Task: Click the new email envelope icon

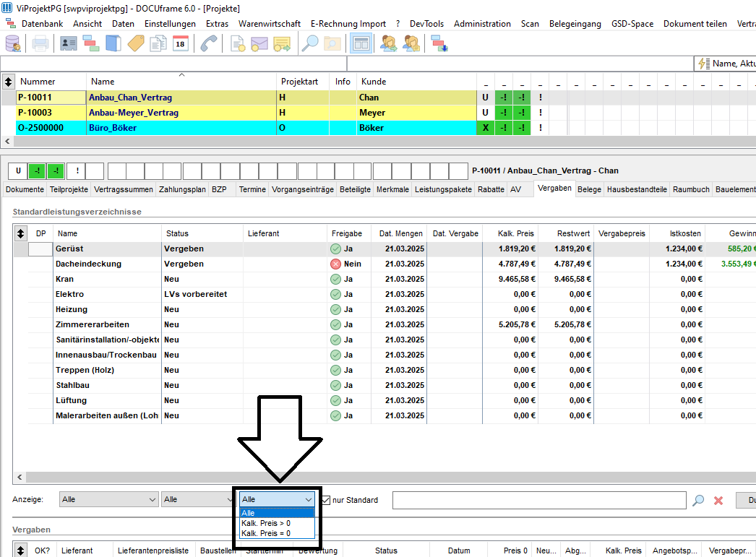Action: (x=259, y=44)
